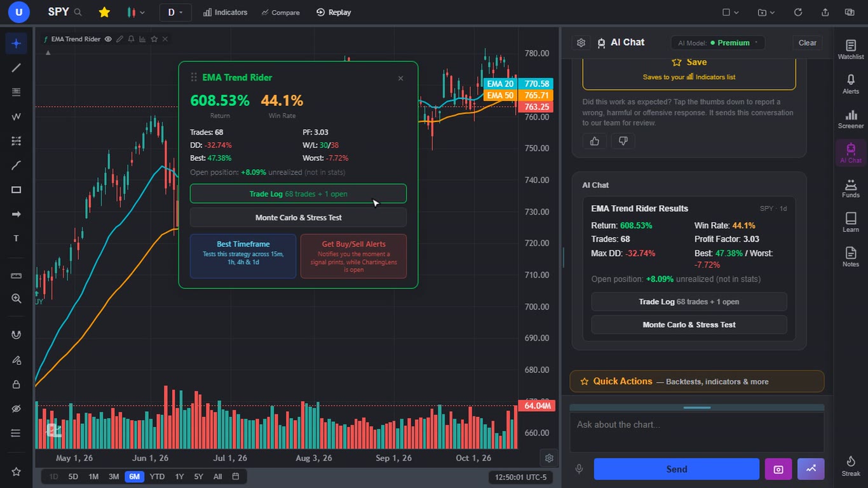868x488 pixels.
Task: Remove EMA Trend Rider from chart
Action: coord(165,39)
